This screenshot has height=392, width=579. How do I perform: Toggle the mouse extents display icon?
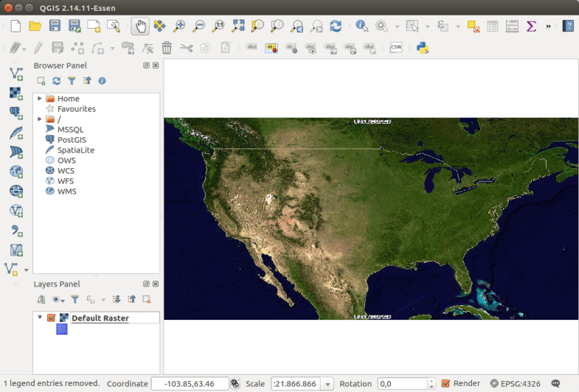[x=235, y=383]
